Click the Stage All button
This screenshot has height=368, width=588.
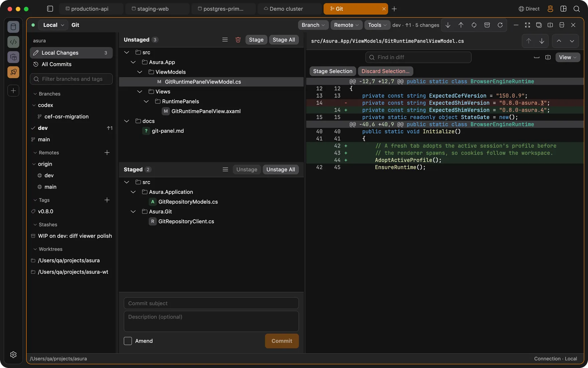click(284, 40)
